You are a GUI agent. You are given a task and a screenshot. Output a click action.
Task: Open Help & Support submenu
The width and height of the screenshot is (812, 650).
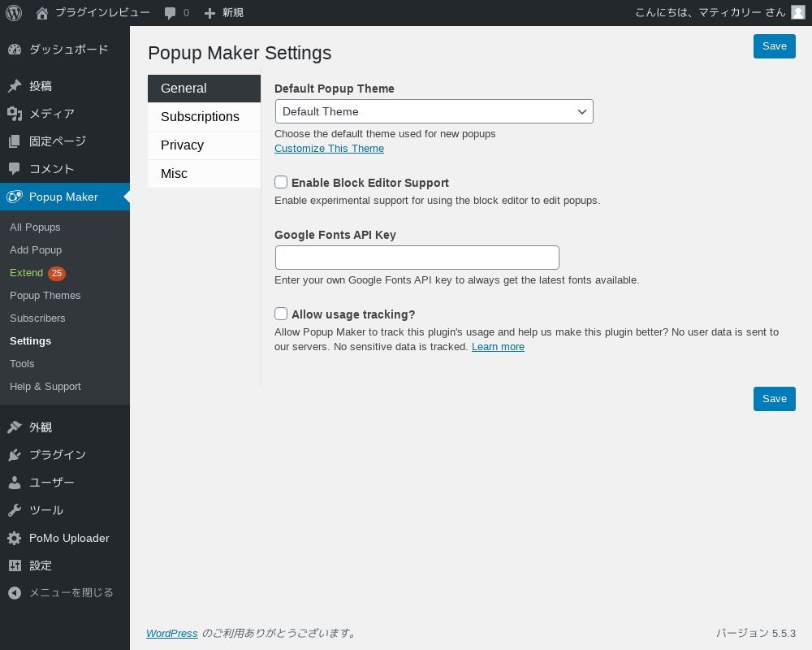(45, 387)
